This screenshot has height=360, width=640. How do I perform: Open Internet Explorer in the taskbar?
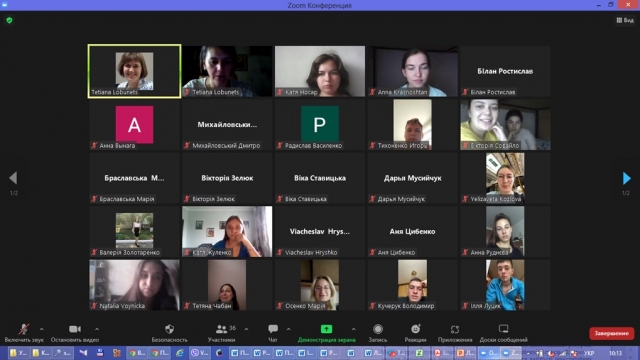pyautogui.click(x=180, y=353)
